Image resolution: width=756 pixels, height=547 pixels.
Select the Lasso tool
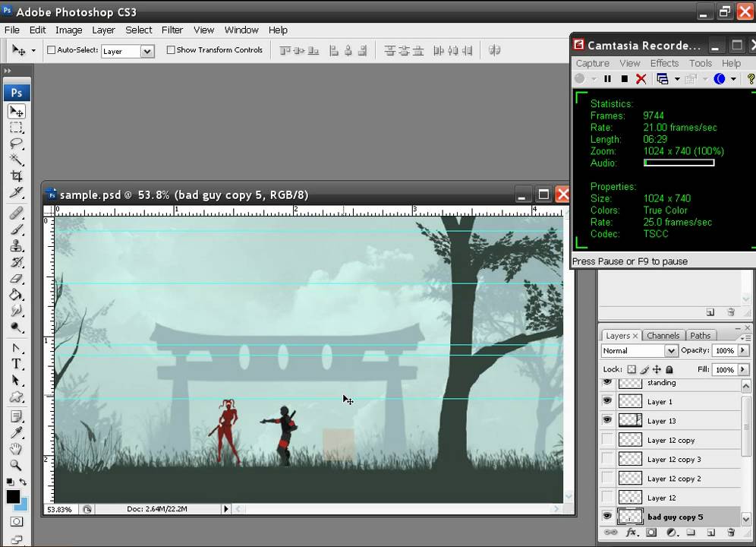pos(16,144)
